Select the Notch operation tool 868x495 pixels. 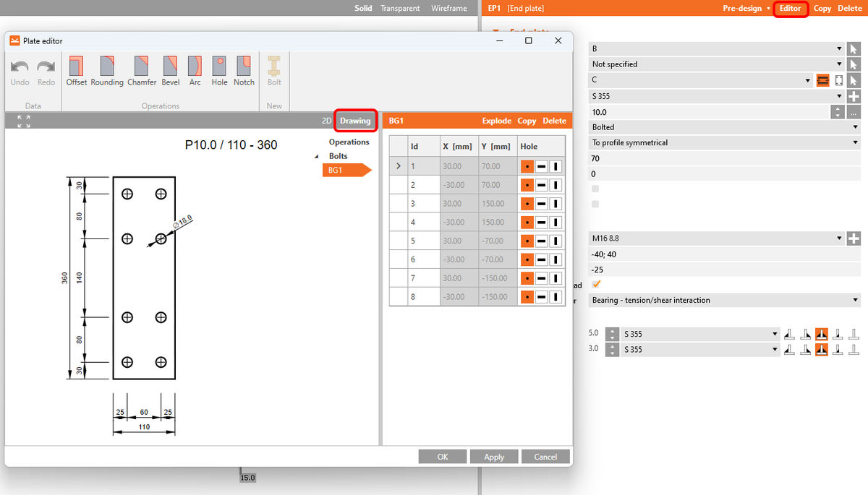[x=244, y=71]
